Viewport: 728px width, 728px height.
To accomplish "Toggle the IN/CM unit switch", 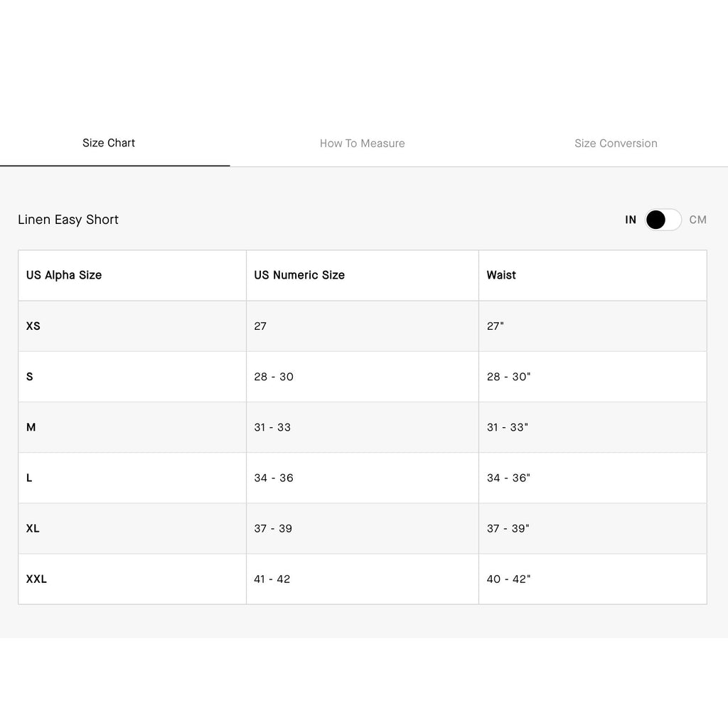I will [x=663, y=220].
